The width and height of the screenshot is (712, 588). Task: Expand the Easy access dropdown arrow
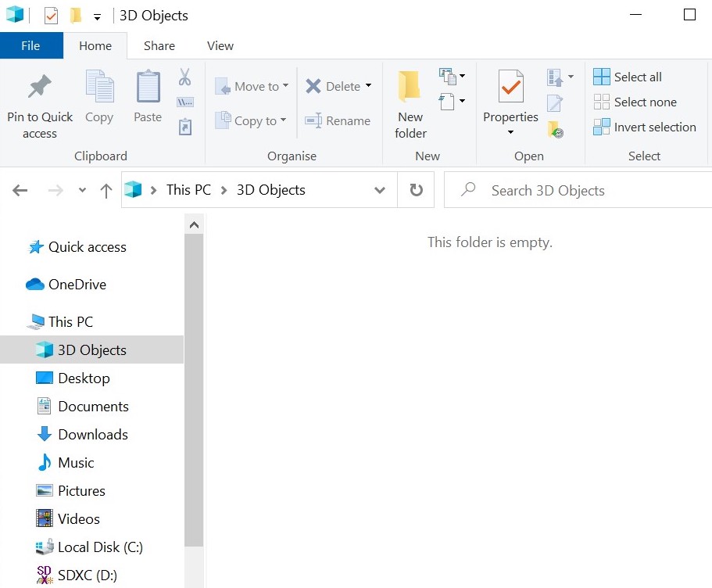pyautogui.click(x=462, y=100)
